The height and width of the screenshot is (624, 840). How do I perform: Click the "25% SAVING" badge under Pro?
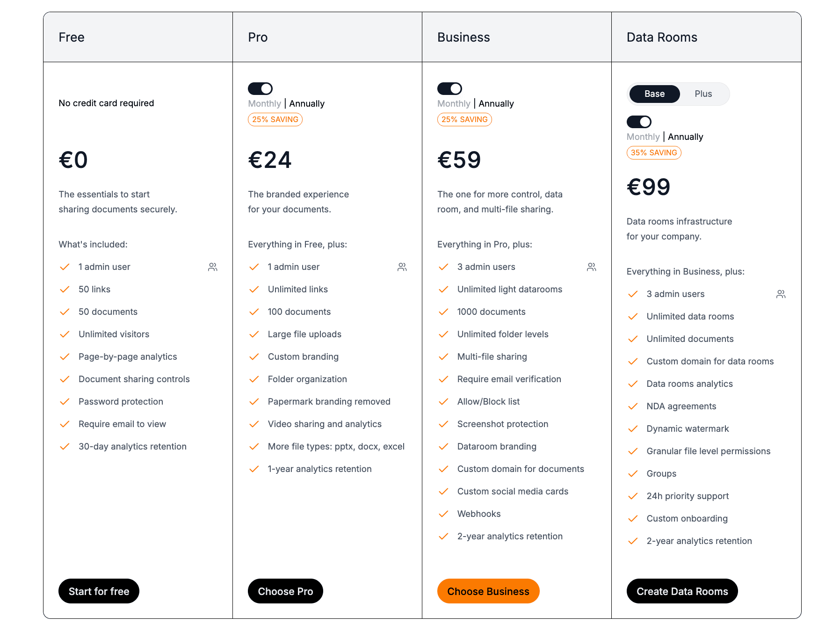coord(275,119)
